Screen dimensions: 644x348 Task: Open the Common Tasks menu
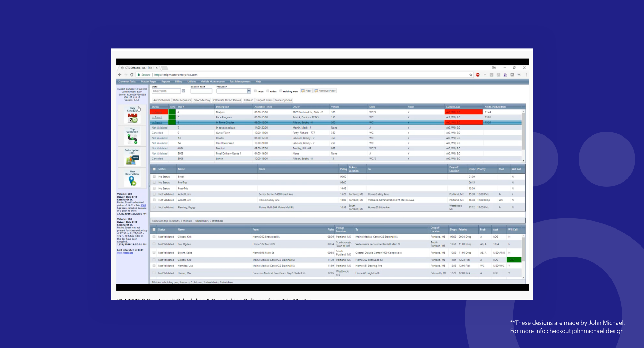click(x=127, y=82)
